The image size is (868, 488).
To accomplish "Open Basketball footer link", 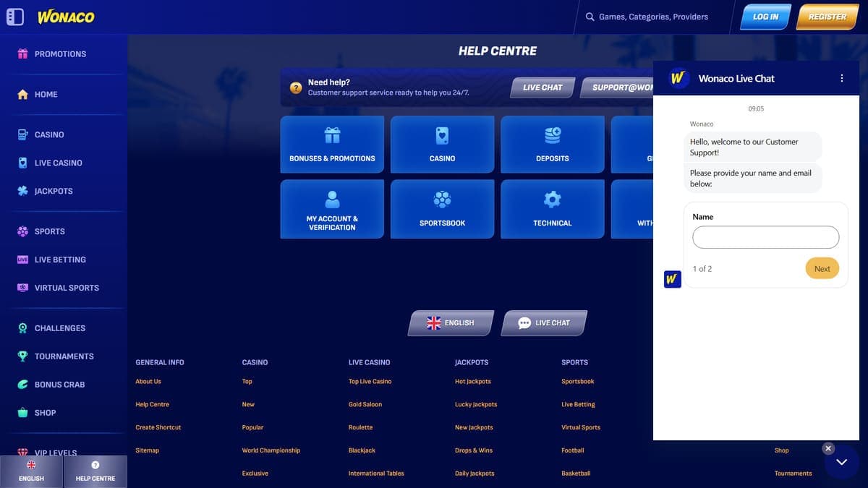I will (576, 474).
